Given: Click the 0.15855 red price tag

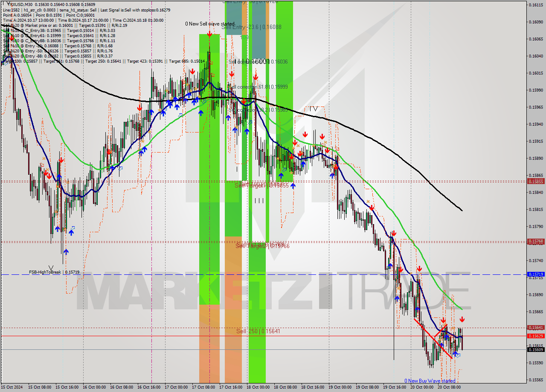Looking at the screenshot, I should point(536,181).
